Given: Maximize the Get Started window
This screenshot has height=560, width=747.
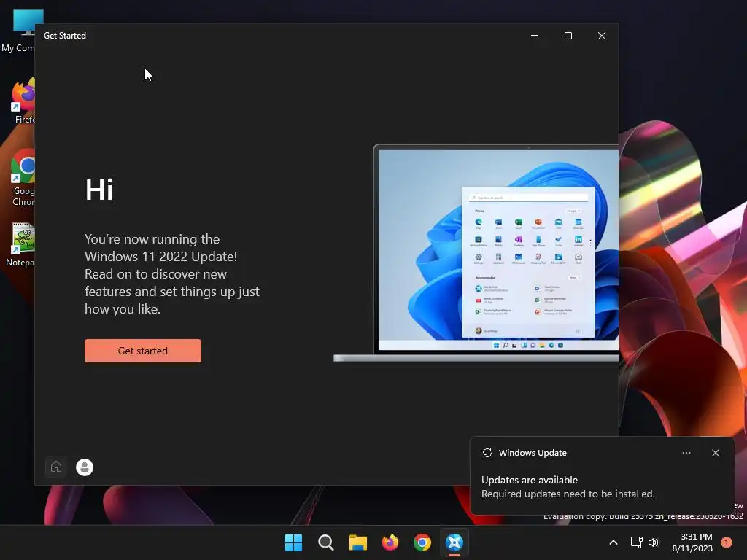Looking at the screenshot, I should [x=568, y=36].
